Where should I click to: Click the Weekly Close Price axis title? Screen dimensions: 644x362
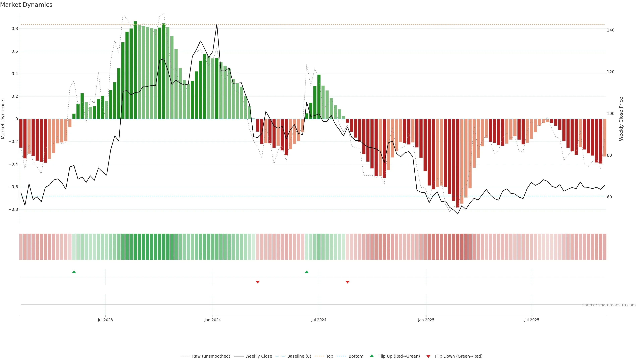[621, 119]
